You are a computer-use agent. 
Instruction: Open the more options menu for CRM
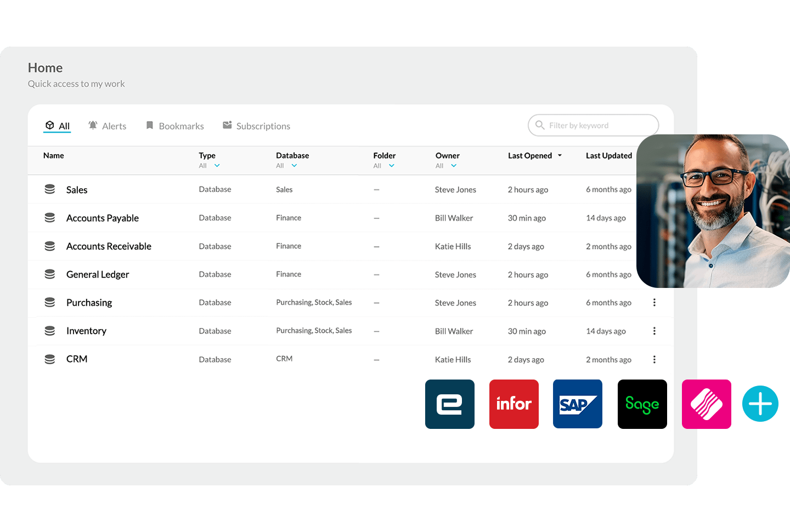click(x=654, y=360)
